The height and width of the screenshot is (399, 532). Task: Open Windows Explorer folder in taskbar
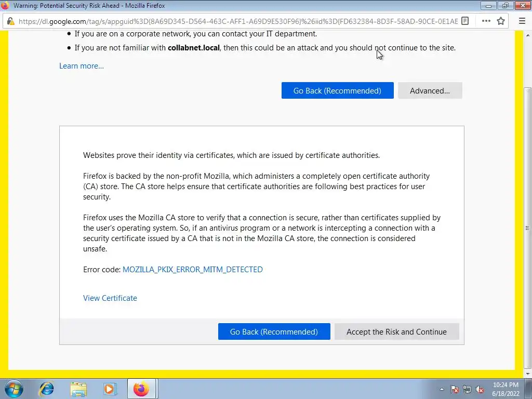click(x=78, y=389)
